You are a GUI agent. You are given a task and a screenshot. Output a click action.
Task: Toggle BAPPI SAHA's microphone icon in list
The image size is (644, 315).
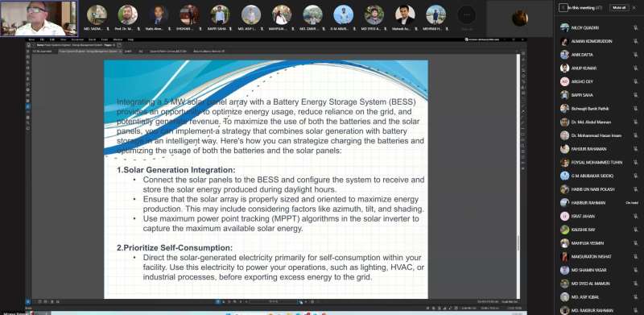(635, 95)
